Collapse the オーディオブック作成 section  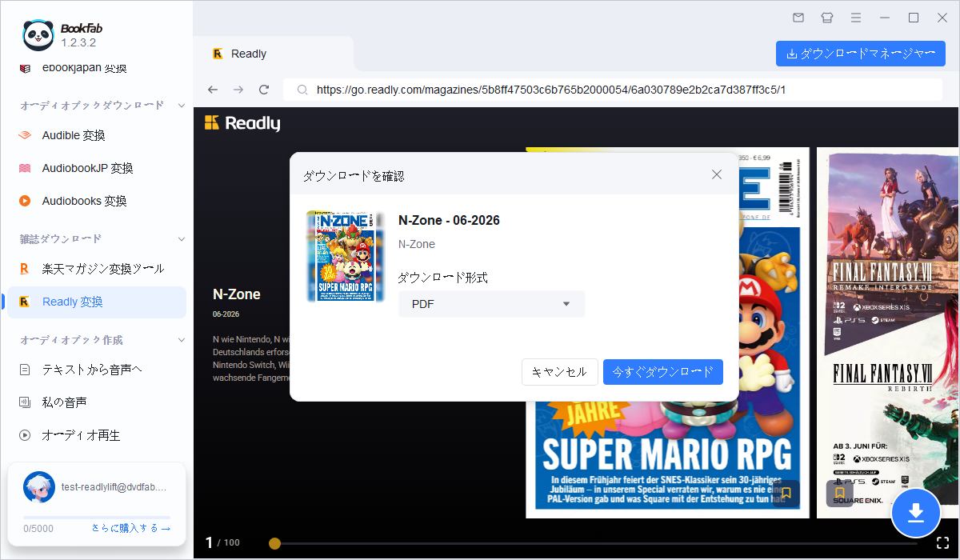[182, 340]
